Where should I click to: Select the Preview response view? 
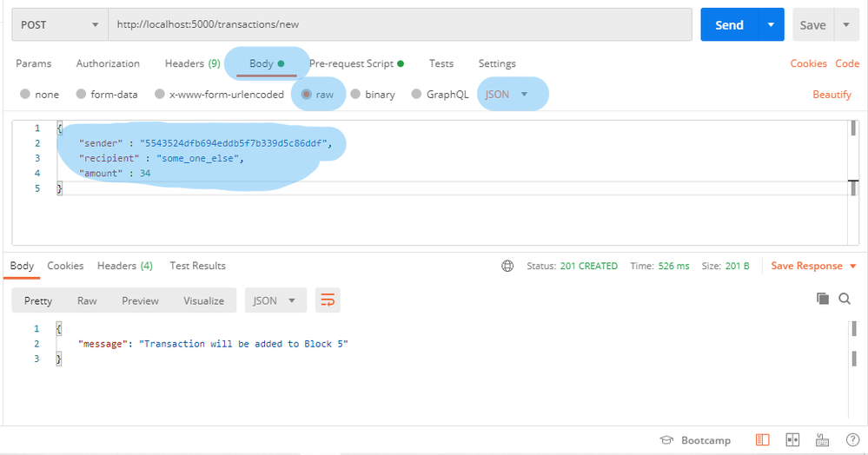point(140,300)
